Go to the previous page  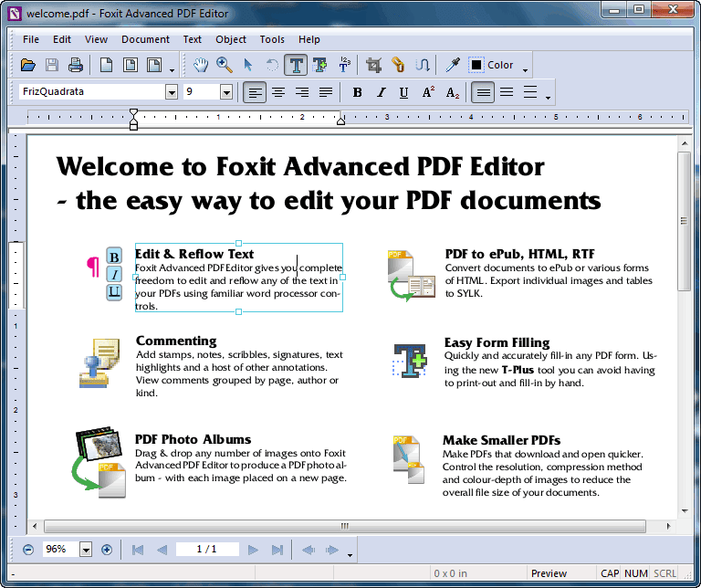point(162,550)
